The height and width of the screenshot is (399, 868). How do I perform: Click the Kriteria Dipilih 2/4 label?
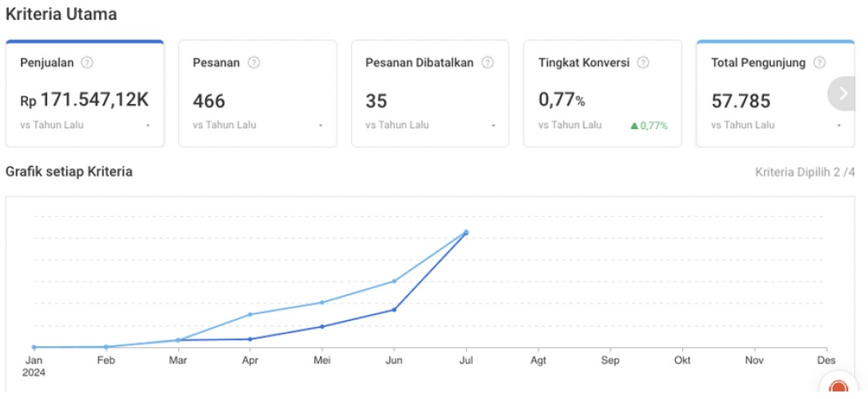(x=804, y=173)
